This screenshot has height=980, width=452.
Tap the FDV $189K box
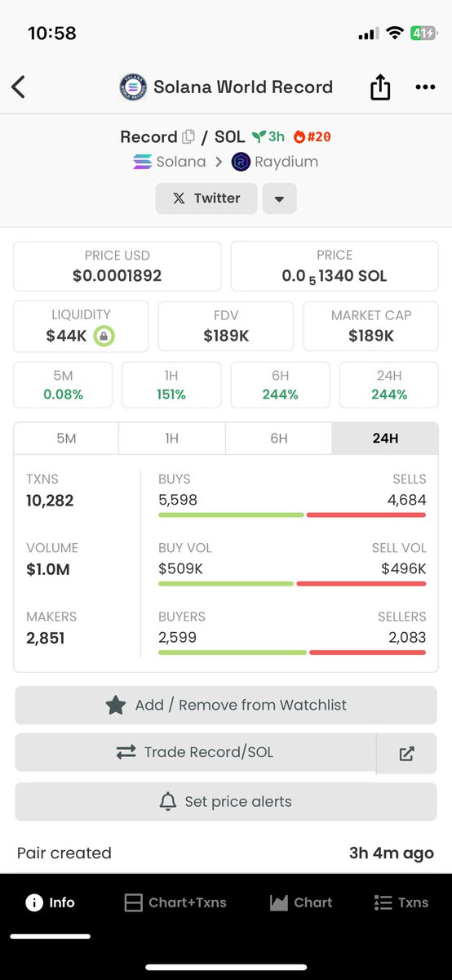pos(225,326)
